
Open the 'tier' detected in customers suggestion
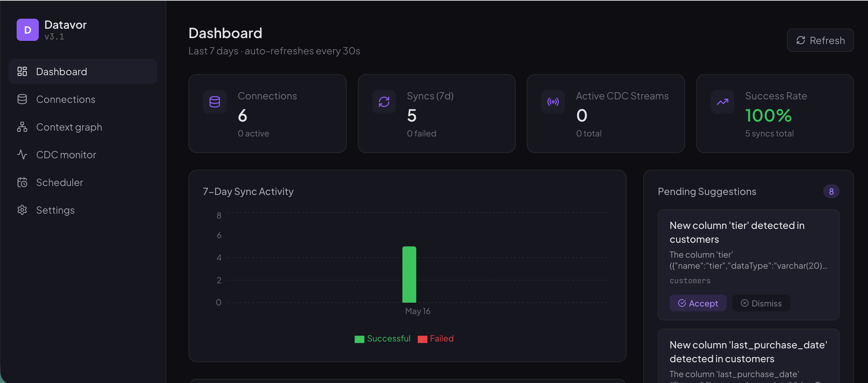click(x=749, y=265)
